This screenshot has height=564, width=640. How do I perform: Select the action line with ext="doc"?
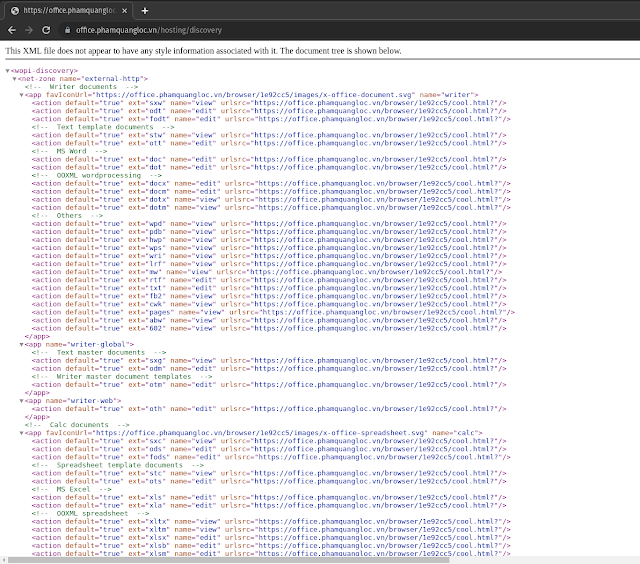point(269,159)
